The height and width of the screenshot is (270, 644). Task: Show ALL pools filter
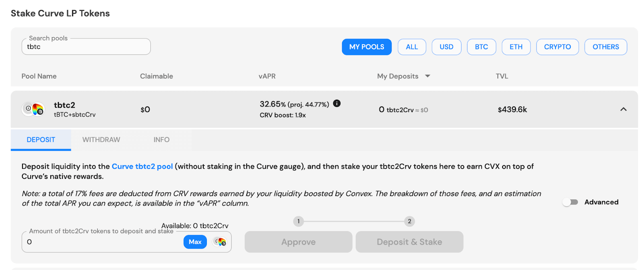[412, 47]
